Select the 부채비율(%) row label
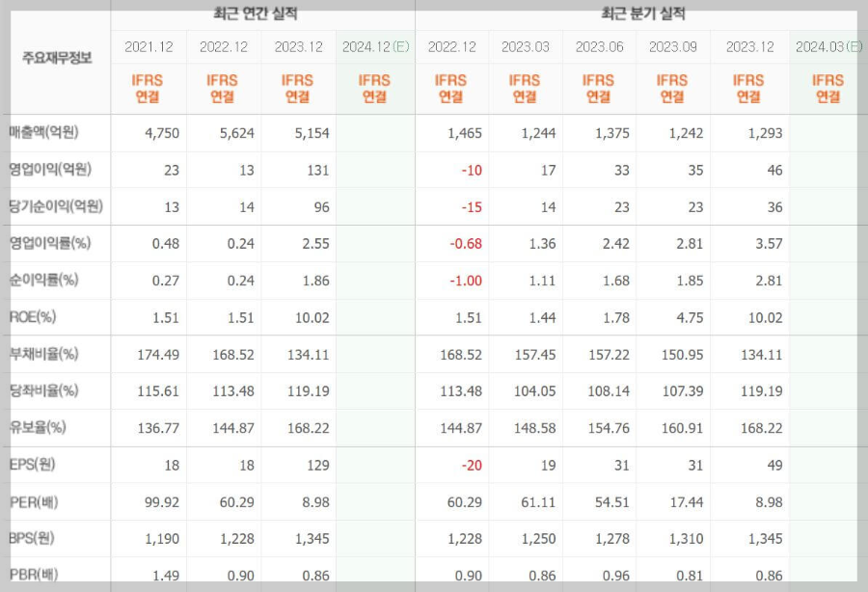Image resolution: width=868 pixels, height=592 pixels. tap(44, 354)
